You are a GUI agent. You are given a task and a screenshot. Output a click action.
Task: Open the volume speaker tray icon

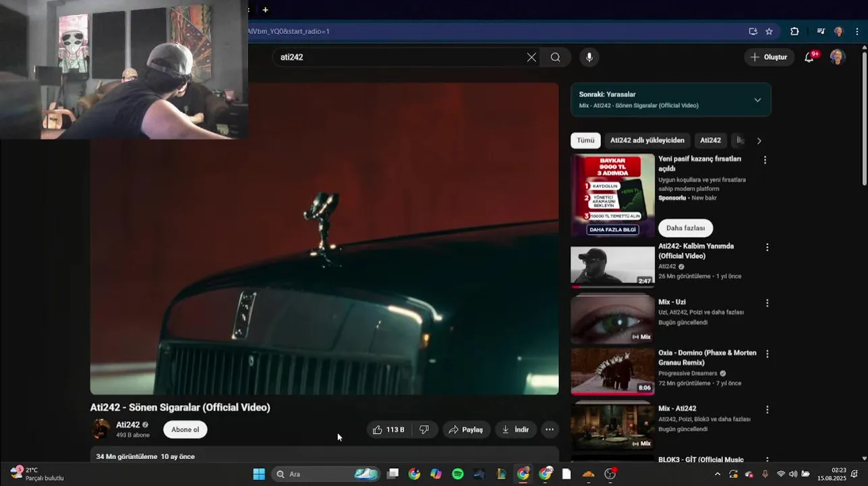click(793, 474)
